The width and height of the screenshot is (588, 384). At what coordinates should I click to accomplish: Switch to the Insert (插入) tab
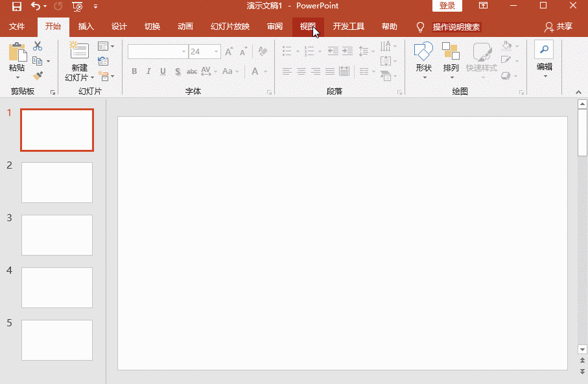click(x=86, y=27)
